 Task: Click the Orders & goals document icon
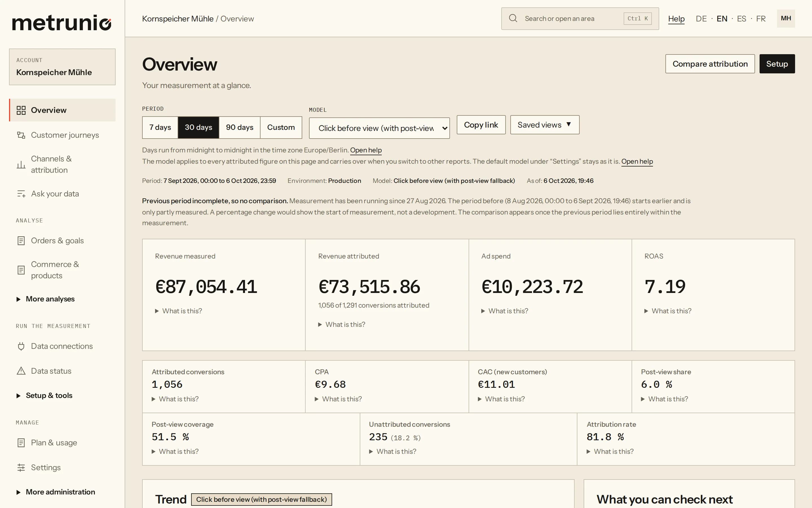coord(21,240)
